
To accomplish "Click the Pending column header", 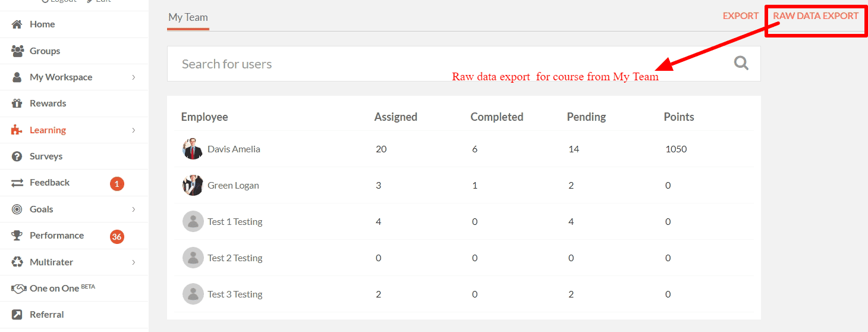I will (x=586, y=117).
